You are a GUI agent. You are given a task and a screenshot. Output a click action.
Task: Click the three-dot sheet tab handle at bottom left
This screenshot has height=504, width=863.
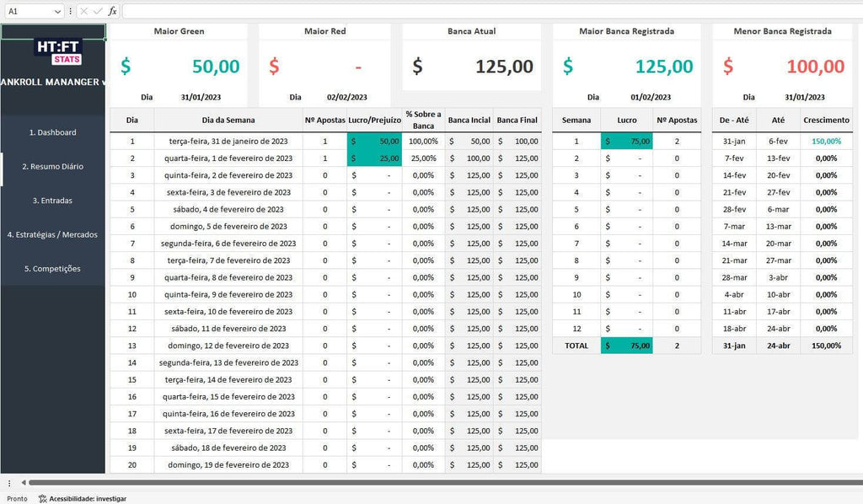(x=10, y=483)
